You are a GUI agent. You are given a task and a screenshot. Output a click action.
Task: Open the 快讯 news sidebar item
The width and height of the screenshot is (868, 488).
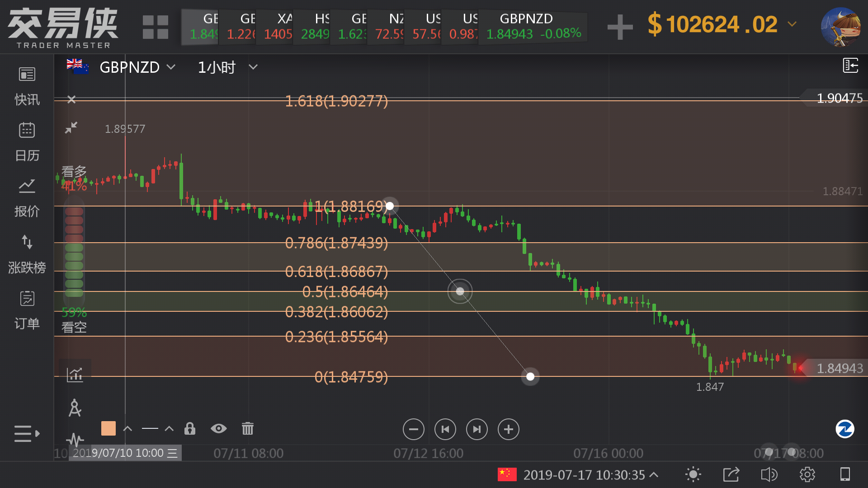(x=27, y=86)
